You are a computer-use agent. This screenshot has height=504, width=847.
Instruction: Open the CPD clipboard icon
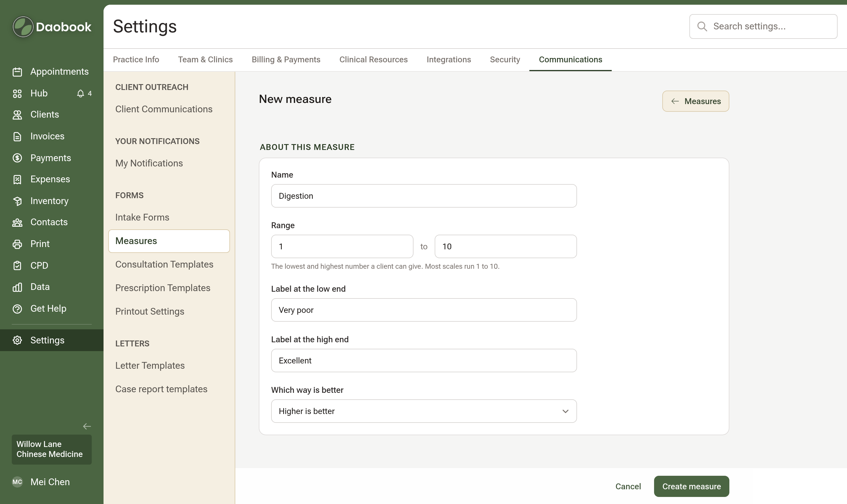coord(17,266)
